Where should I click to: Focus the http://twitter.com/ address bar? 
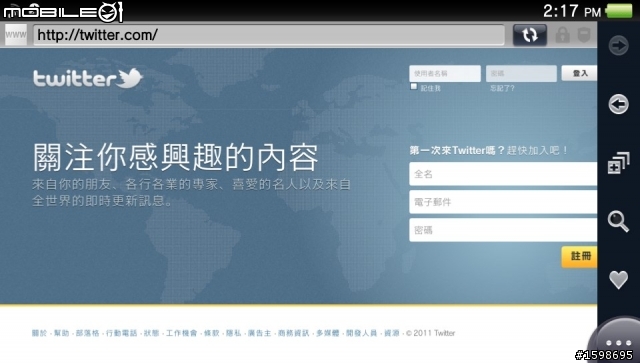[269, 35]
